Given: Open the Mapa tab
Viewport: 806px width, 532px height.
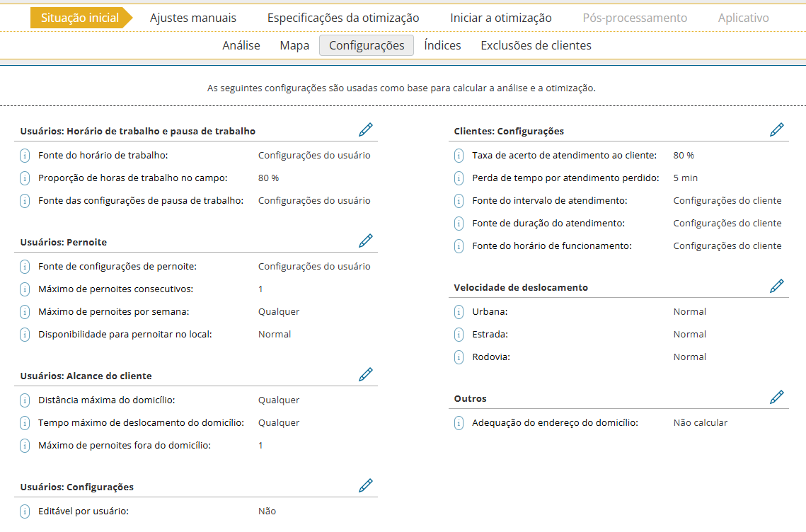Looking at the screenshot, I should click(294, 45).
